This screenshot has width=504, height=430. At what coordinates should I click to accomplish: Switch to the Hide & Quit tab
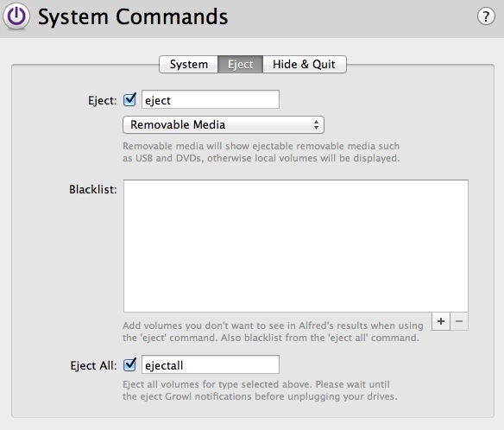305,64
